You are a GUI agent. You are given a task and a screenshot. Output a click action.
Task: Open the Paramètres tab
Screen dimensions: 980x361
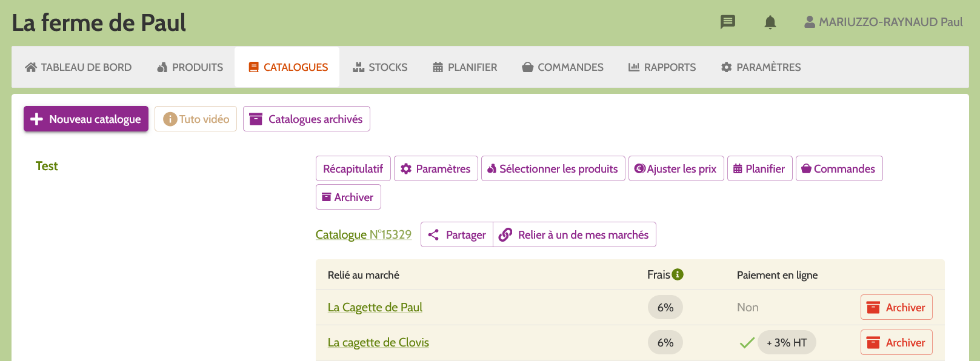pos(761,67)
